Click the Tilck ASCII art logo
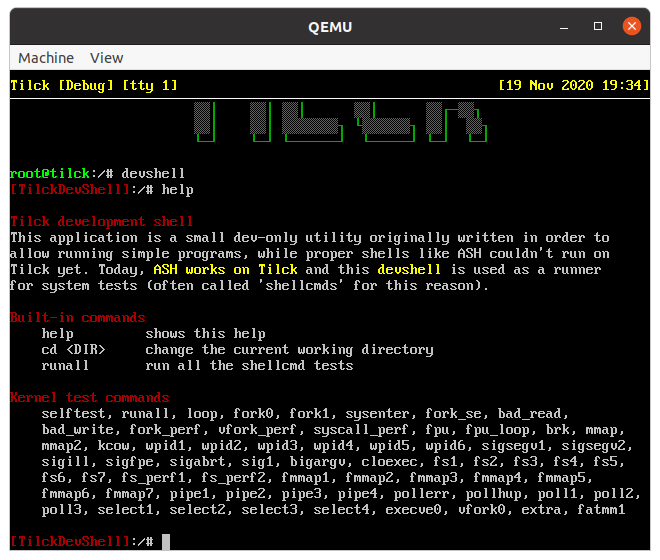 coord(329,123)
